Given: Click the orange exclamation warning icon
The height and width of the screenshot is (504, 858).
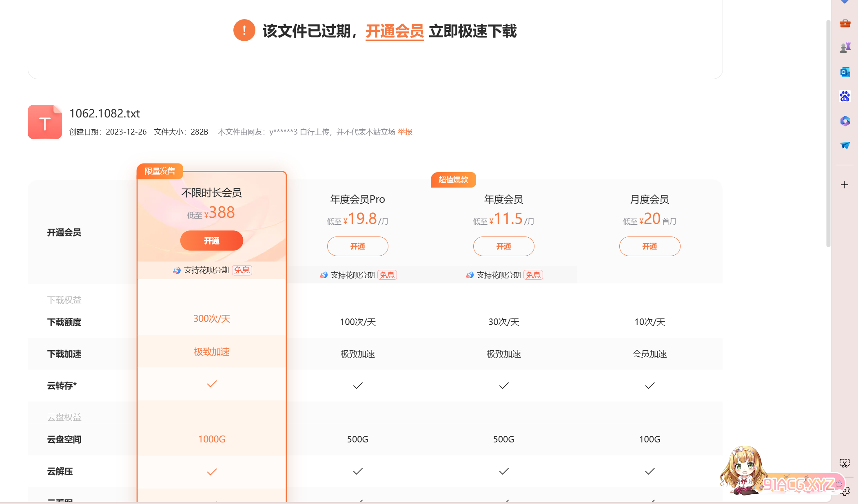Looking at the screenshot, I should pos(244,31).
